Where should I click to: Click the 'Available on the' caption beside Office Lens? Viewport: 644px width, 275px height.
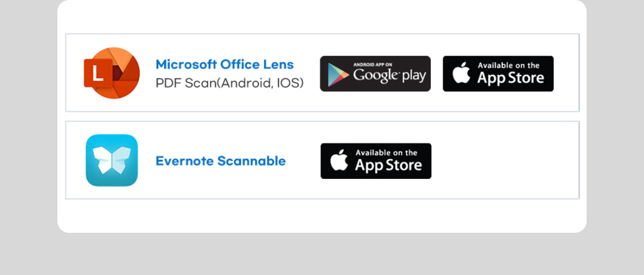(509, 65)
